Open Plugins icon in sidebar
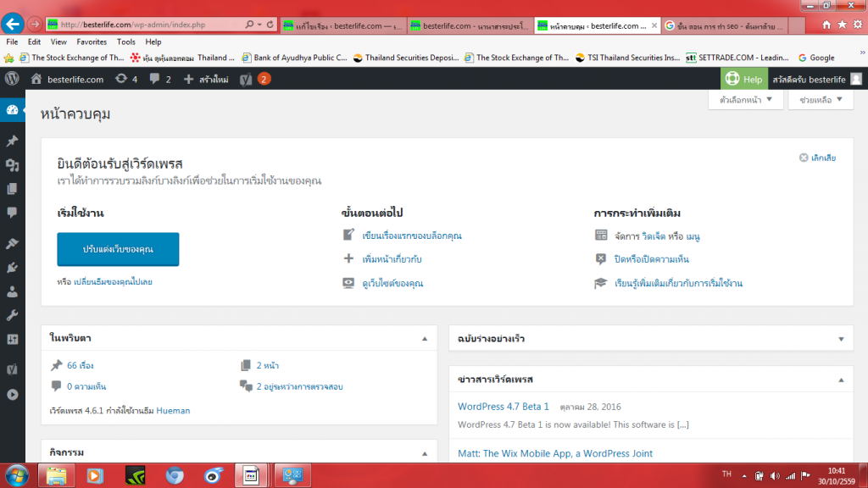 point(12,268)
